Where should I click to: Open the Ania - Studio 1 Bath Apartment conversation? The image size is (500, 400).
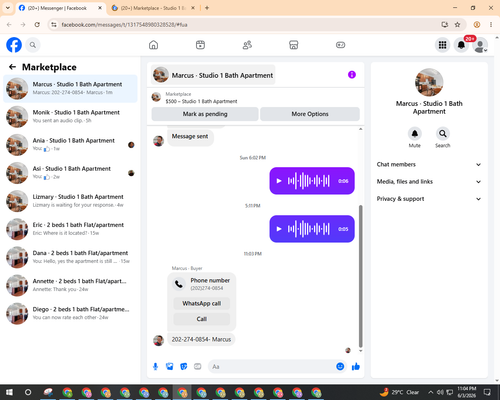[70, 145]
